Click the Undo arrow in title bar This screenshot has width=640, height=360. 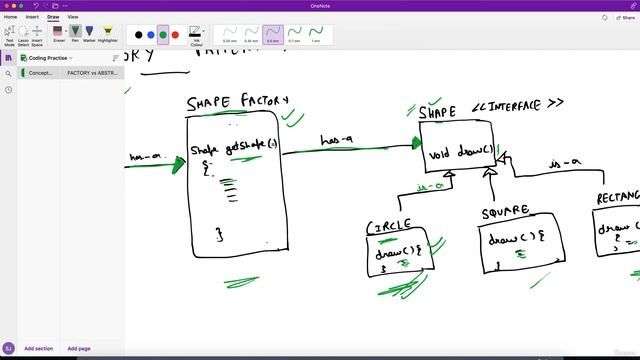click(x=36, y=6)
